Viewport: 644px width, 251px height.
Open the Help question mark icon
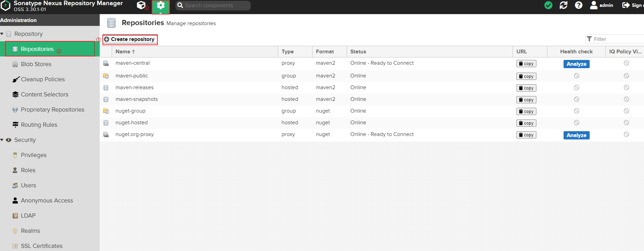579,5
